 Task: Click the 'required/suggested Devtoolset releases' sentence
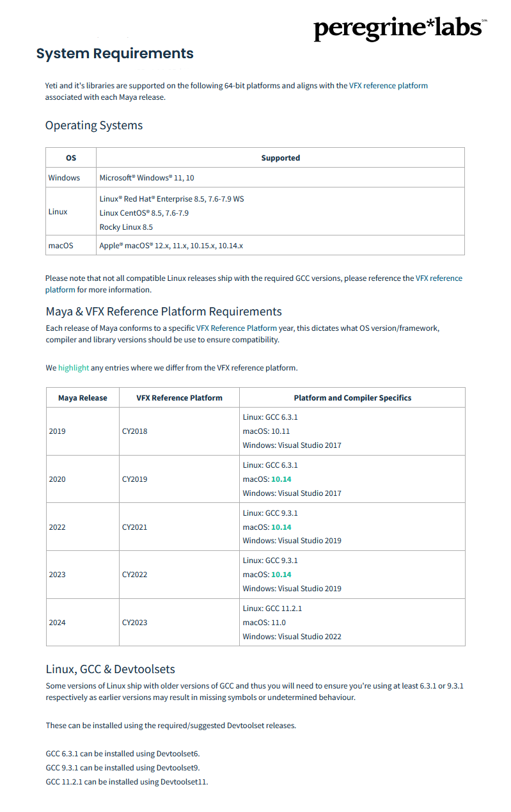[171, 726]
